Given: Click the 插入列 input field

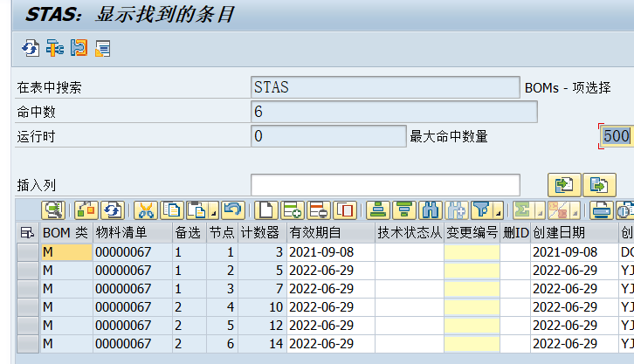Looking at the screenshot, I should [385, 185].
